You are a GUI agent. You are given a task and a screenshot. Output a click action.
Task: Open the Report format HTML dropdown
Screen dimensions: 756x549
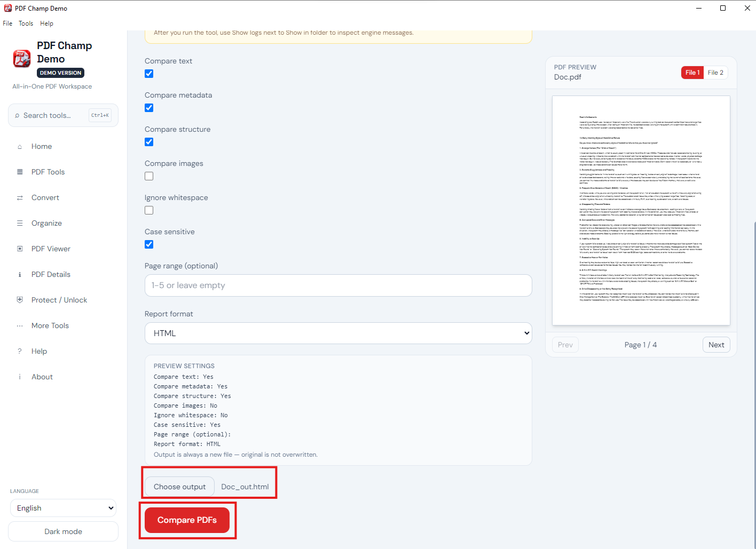pos(338,333)
